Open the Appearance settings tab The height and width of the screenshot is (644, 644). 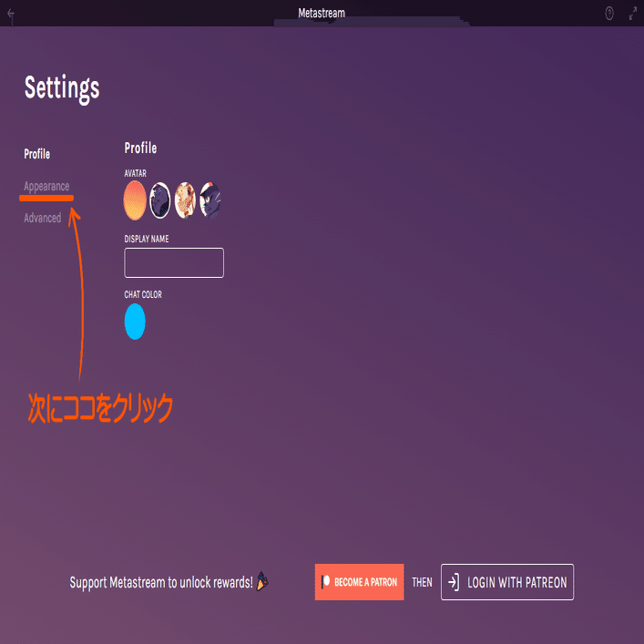pyautogui.click(x=46, y=186)
